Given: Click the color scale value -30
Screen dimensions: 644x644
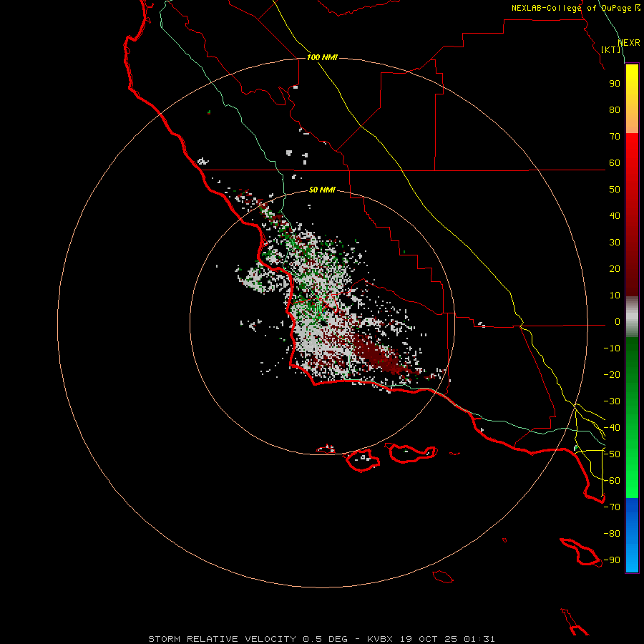Looking at the screenshot, I should coord(612,401).
